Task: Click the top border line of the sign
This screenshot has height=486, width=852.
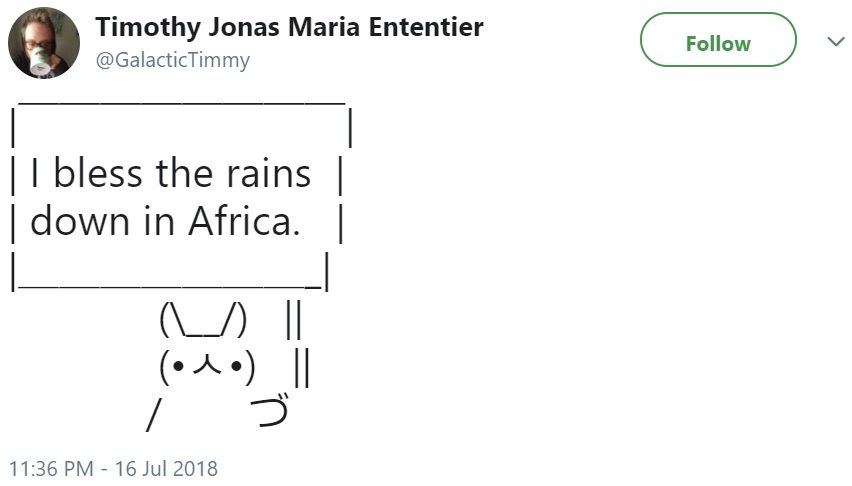Action: click(181, 102)
